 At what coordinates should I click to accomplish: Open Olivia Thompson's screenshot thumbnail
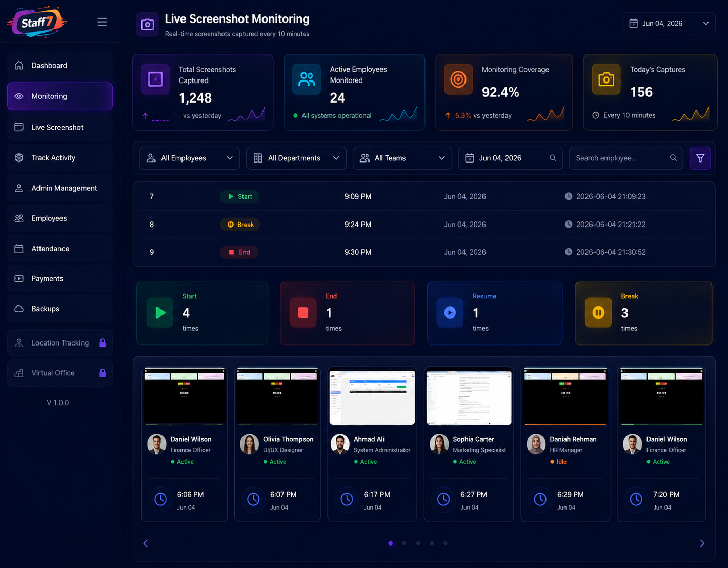(277, 396)
